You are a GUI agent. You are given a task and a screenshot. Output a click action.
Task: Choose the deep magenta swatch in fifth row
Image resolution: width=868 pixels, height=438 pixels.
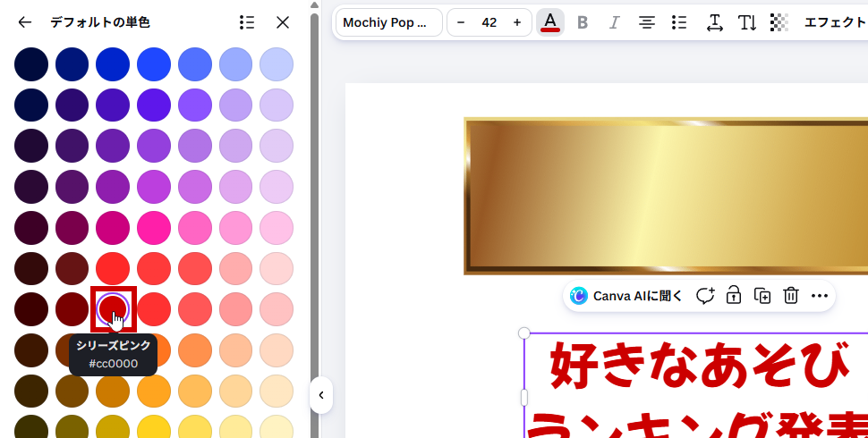pyautogui.click(x=113, y=228)
